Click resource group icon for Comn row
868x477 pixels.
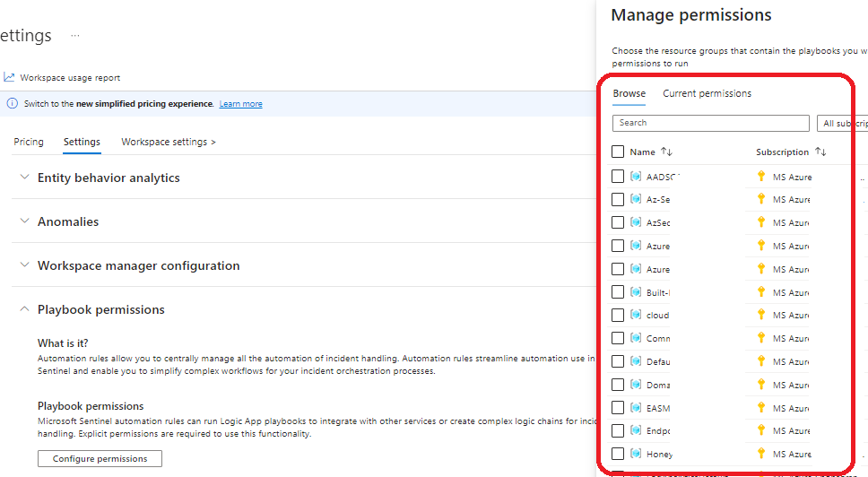636,338
